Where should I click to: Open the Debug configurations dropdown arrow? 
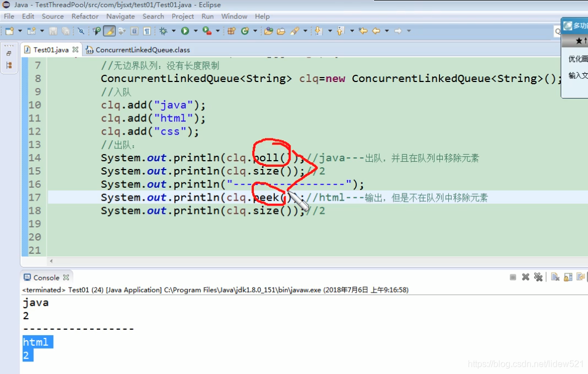(x=173, y=31)
